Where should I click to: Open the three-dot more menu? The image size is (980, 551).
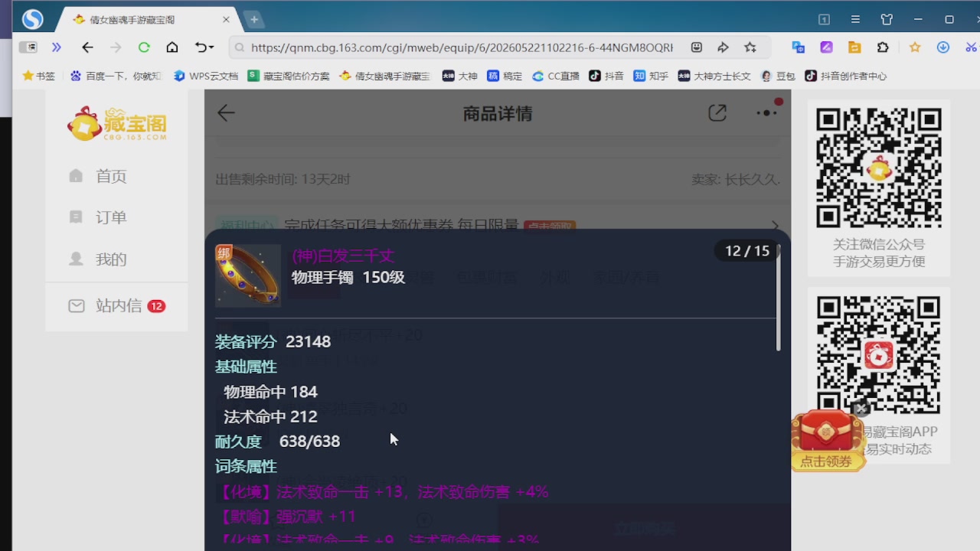click(766, 112)
